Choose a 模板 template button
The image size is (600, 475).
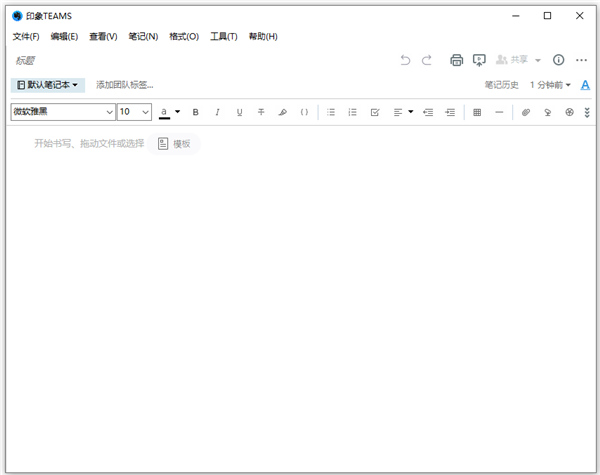click(174, 144)
